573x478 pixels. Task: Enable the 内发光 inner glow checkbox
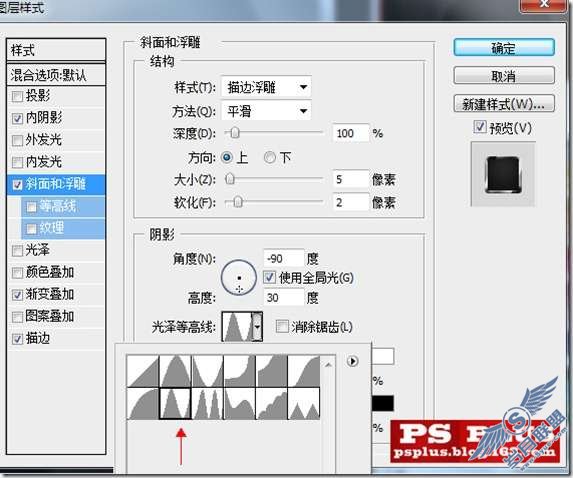[17, 162]
